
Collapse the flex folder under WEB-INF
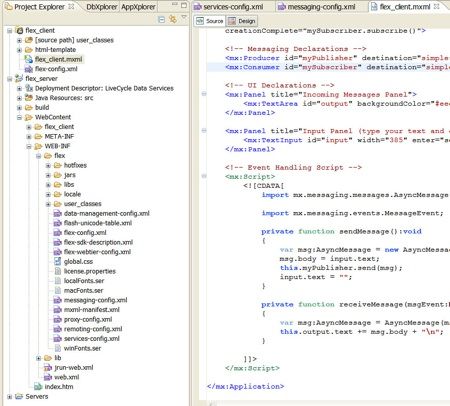(39, 156)
